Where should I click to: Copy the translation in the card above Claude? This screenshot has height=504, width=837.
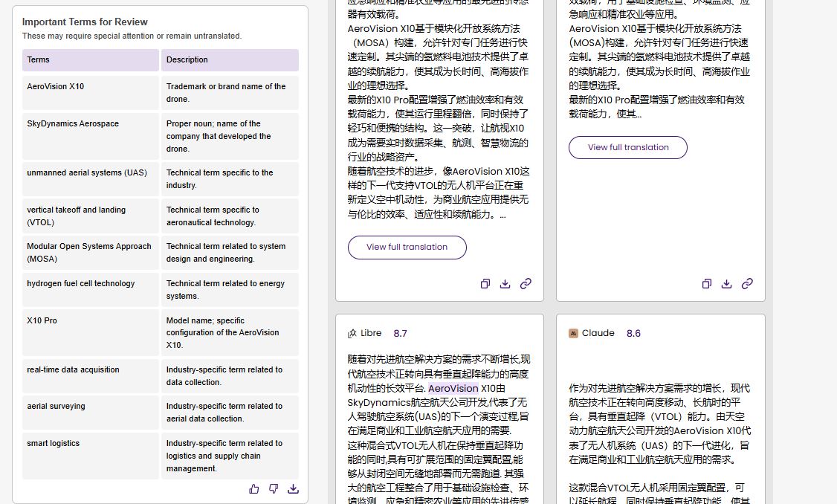pyautogui.click(x=707, y=283)
